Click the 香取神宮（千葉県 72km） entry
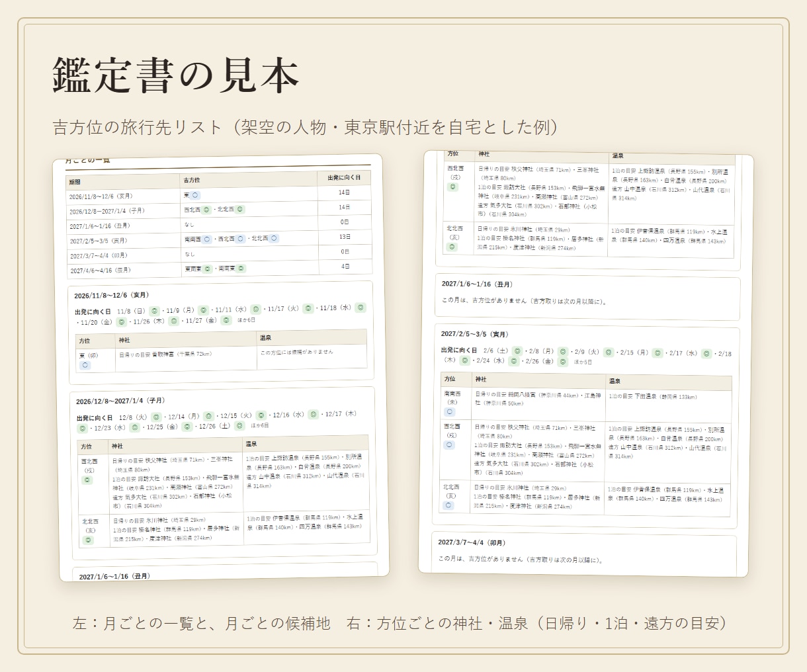 [181, 355]
